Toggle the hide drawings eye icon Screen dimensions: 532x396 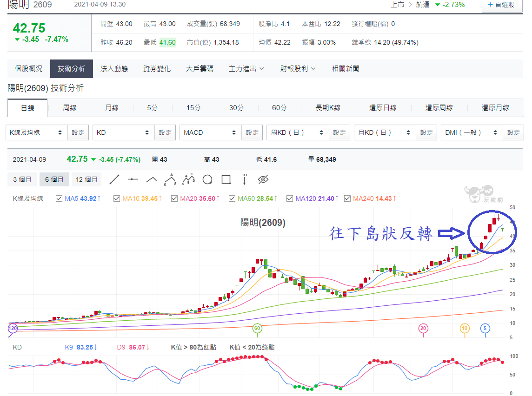click(263, 179)
